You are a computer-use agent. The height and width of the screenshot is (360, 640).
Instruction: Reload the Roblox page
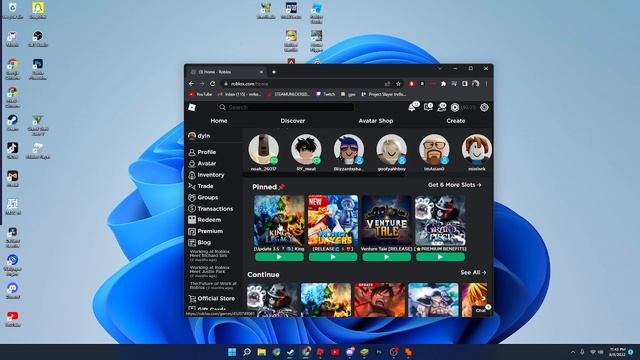[213, 84]
